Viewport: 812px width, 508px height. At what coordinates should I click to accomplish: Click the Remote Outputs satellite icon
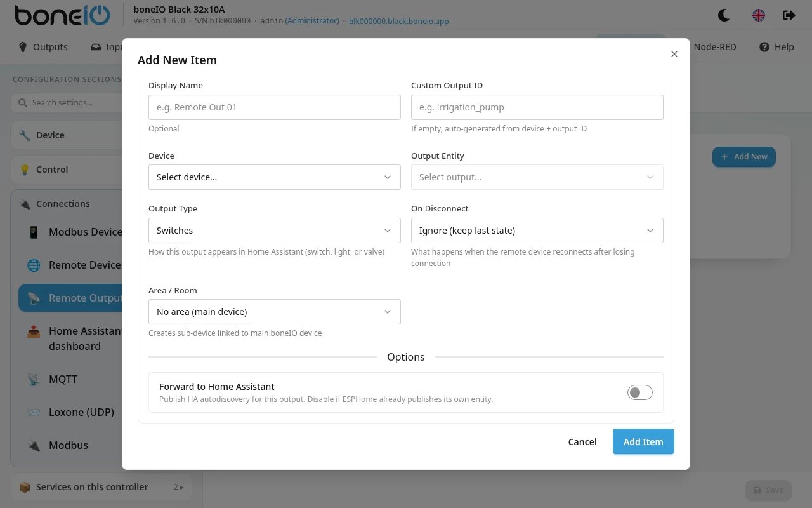34,298
